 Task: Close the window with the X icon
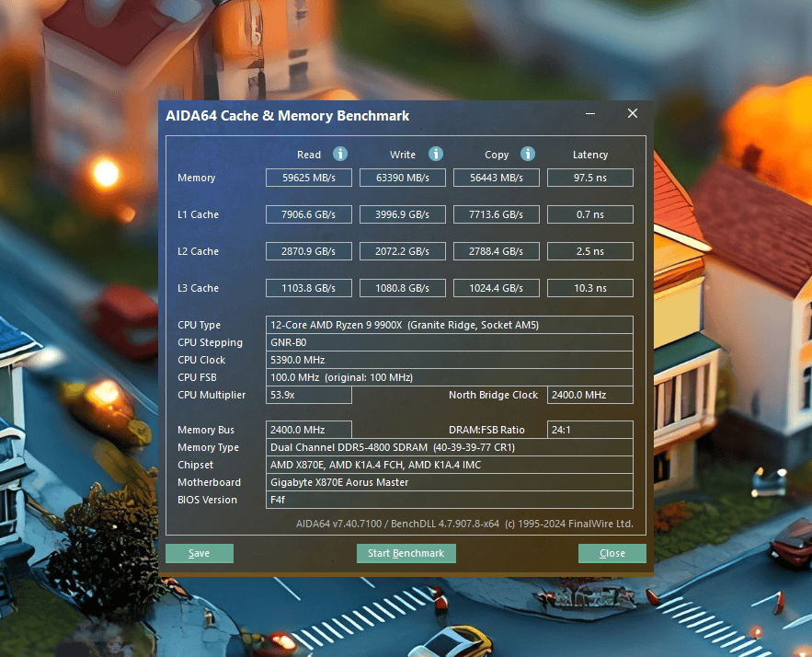pyautogui.click(x=633, y=113)
